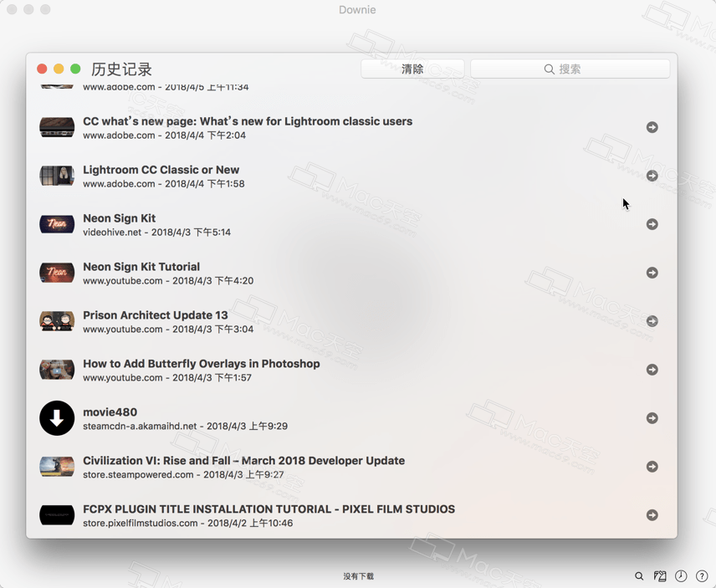Viewport: 716px width, 588px height.
Task: Select the 'movie480' entry title
Action: (110, 412)
